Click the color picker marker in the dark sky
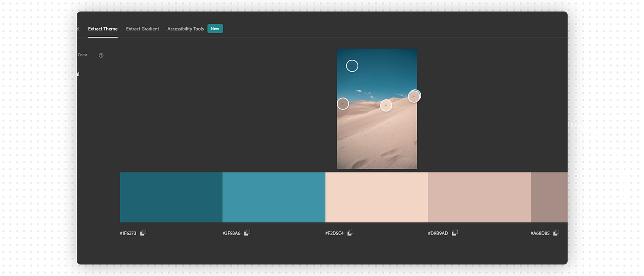 [352, 66]
